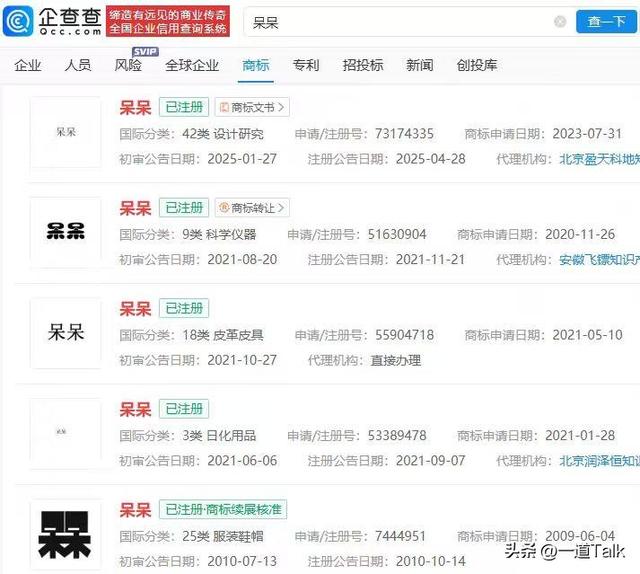The height and width of the screenshot is (574, 640).
Task: Click registration number 51630904
Action: [397, 234]
